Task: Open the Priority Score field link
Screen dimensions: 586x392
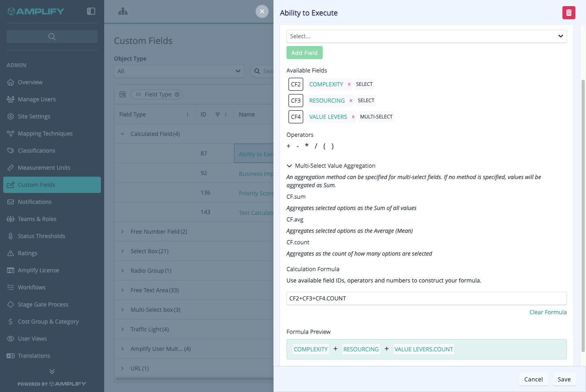Action: (x=256, y=193)
